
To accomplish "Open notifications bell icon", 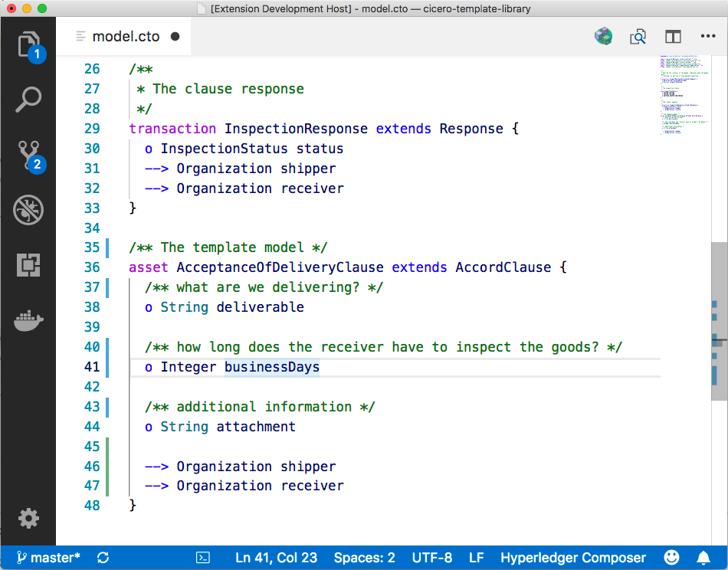I will pyautogui.click(x=703, y=558).
